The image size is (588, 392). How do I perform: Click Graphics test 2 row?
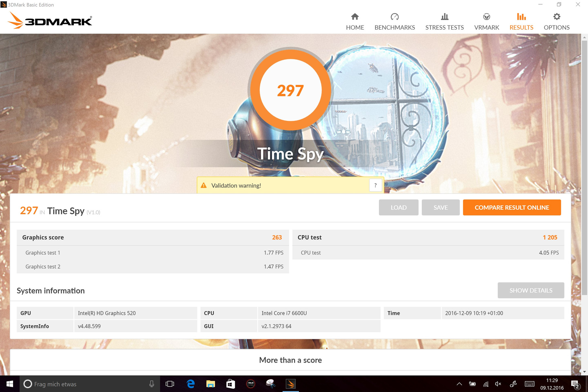point(153,267)
